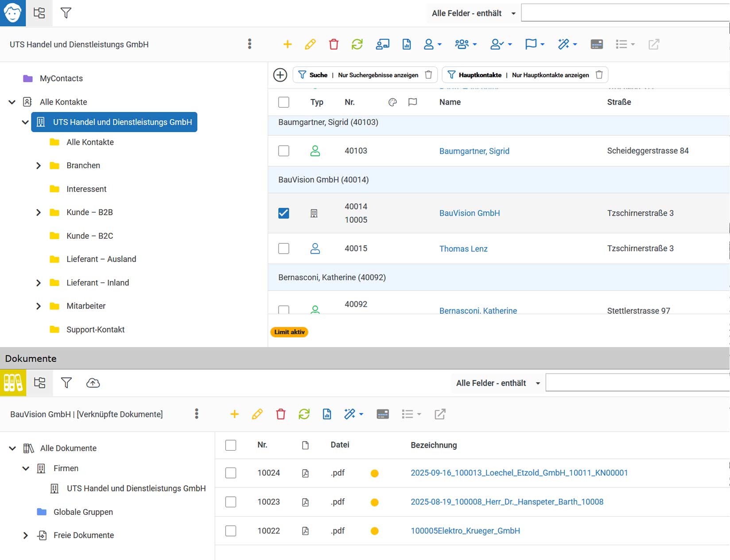Image resolution: width=730 pixels, height=560 pixels.
Task: Click the red trash icon in contacts toolbar
Action: [x=334, y=44]
